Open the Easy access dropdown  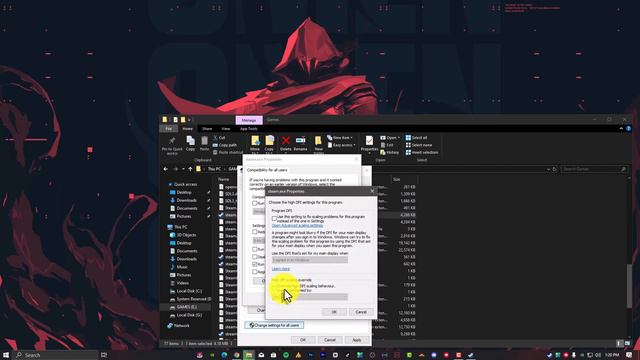(x=342, y=145)
